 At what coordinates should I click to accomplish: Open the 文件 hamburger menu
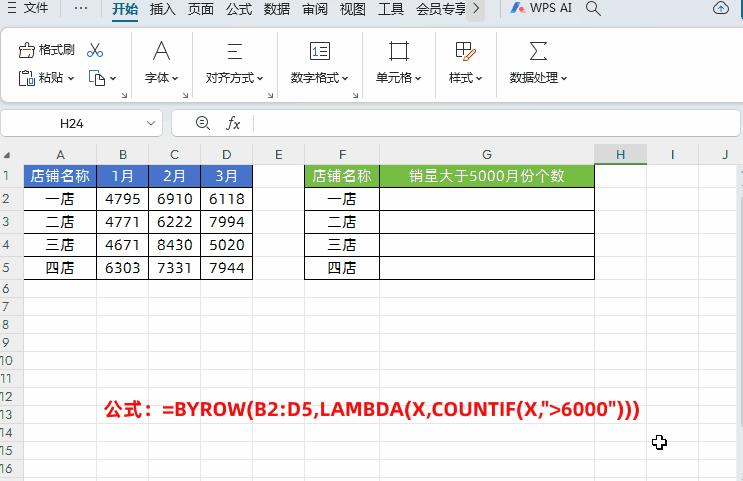(27, 8)
